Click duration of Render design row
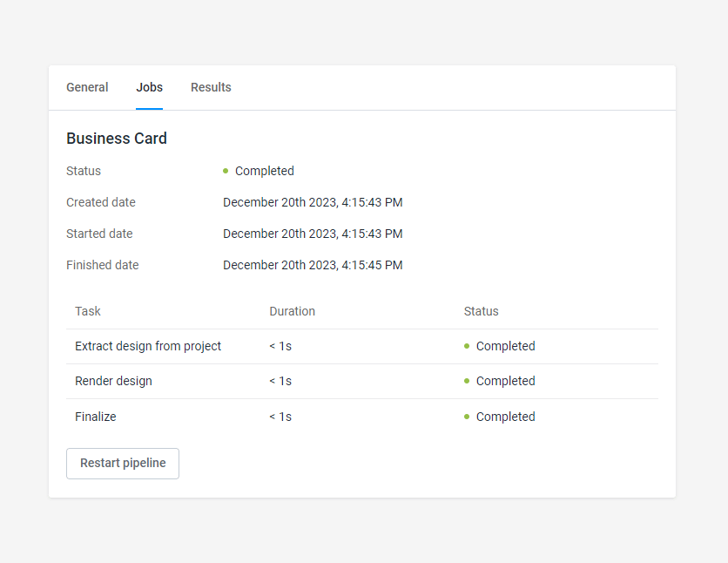 (280, 381)
